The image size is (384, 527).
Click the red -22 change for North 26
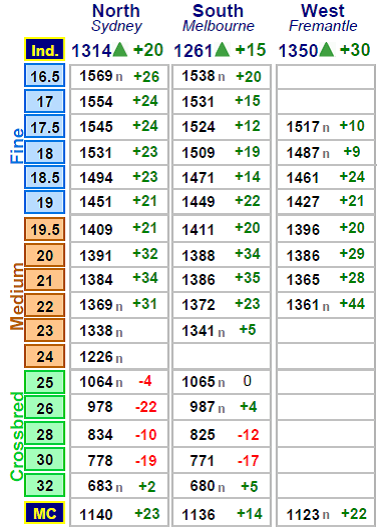tap(146, 407)
